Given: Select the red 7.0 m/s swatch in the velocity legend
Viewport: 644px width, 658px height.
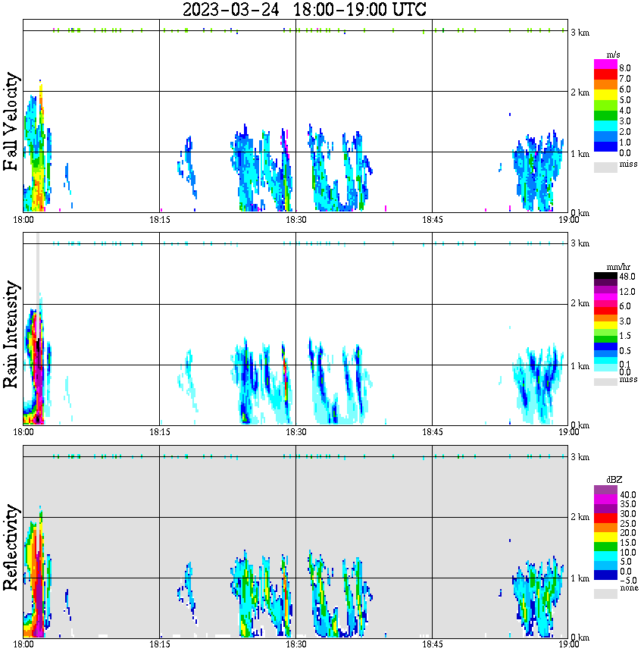Looking at the screenshot, I should click(605, 75).
